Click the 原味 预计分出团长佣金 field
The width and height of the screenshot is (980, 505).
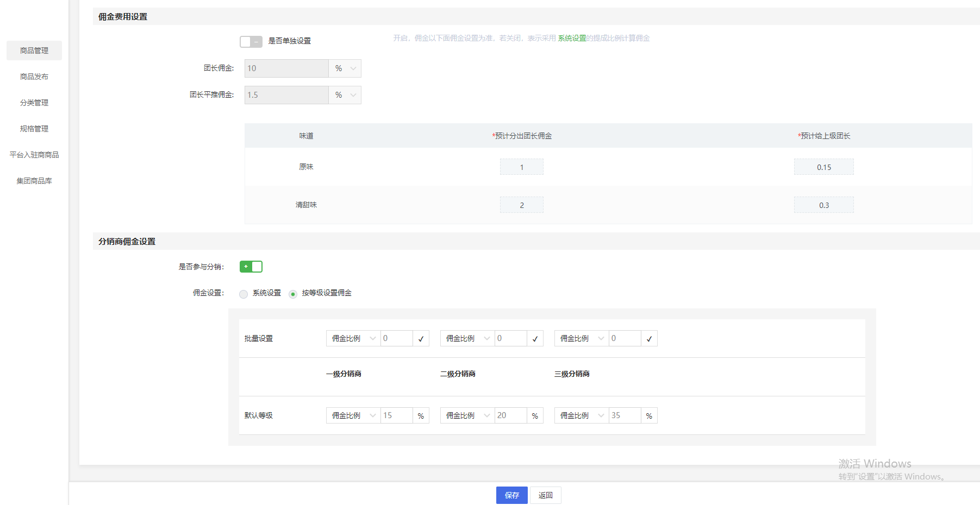click(521, 167)
